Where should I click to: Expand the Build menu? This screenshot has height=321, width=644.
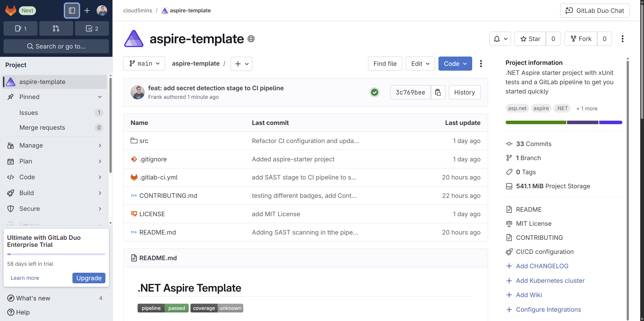coord(55,193)
